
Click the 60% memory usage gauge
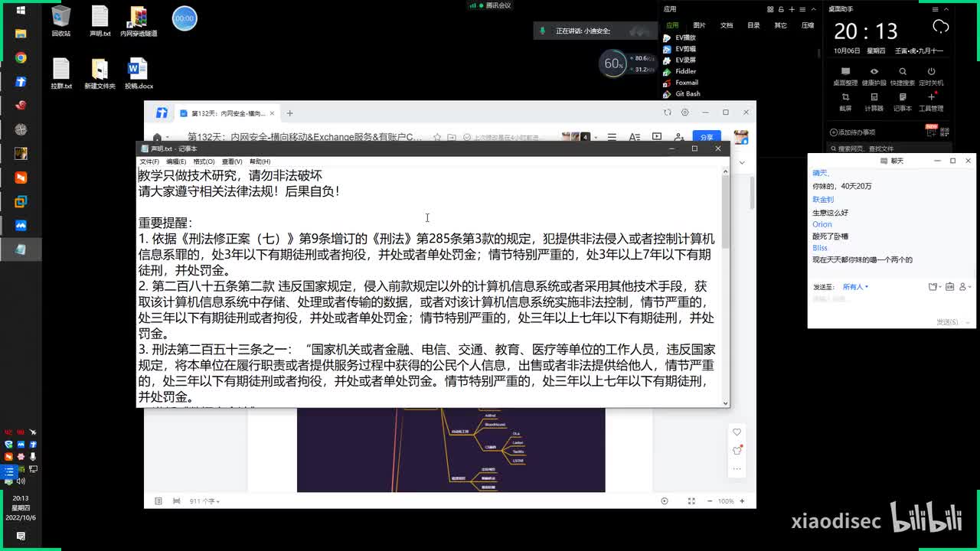613,64
